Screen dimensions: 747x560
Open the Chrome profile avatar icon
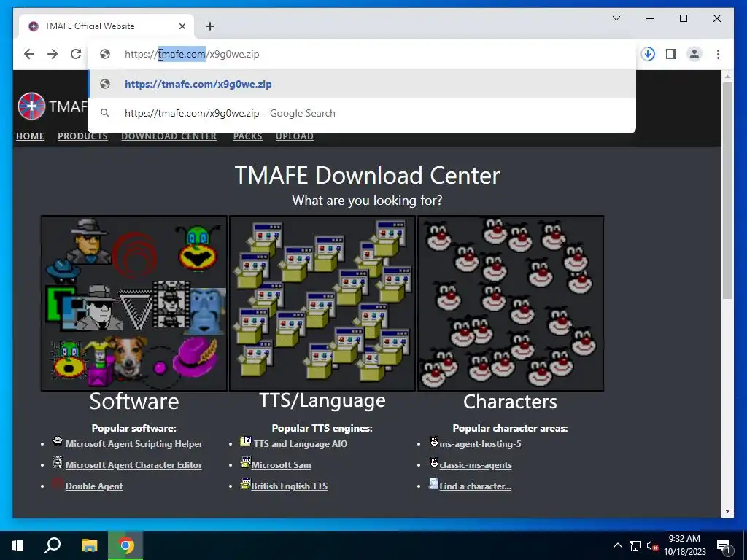click(x=694, y=54)
